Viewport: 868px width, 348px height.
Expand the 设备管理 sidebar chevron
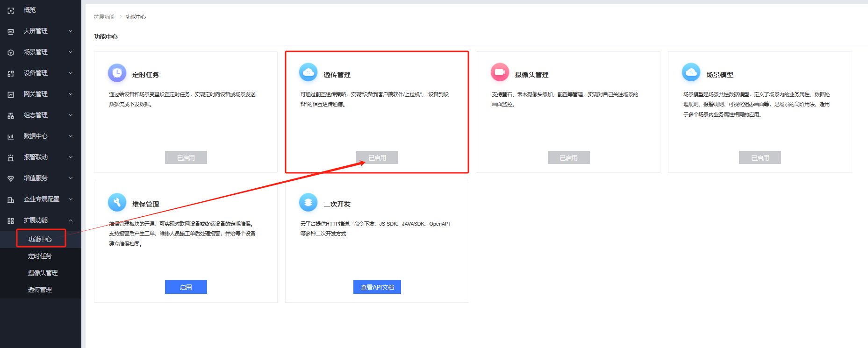pos(71,73)
